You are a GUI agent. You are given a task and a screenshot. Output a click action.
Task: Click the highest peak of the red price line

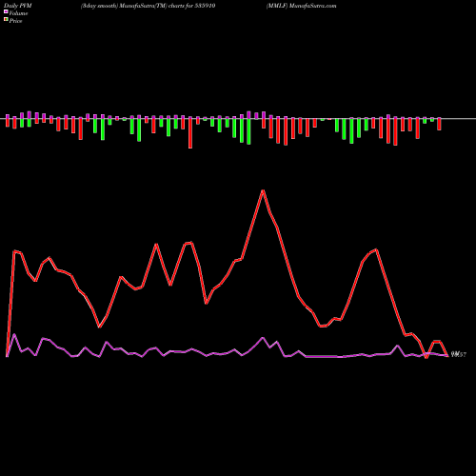(263, 190)
